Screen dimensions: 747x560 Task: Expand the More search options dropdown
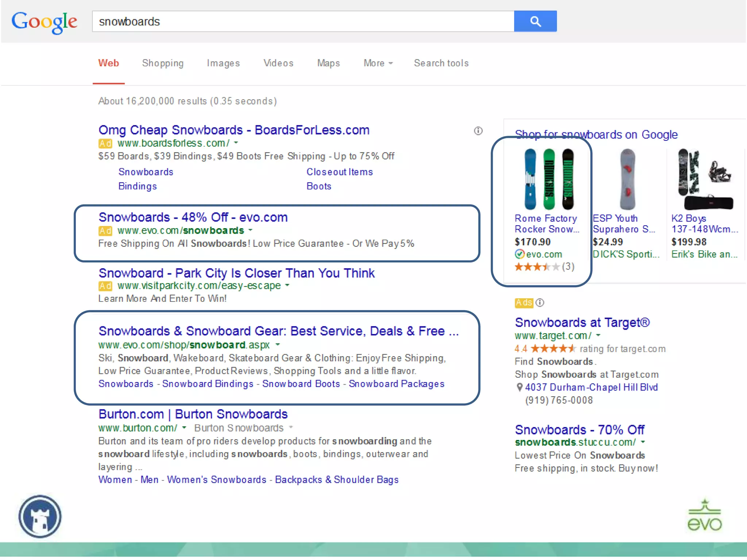pos(378,63)
